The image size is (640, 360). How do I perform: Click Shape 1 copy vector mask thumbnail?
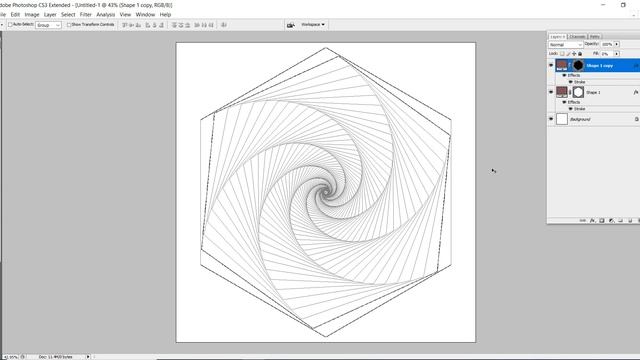click(578, 65)
